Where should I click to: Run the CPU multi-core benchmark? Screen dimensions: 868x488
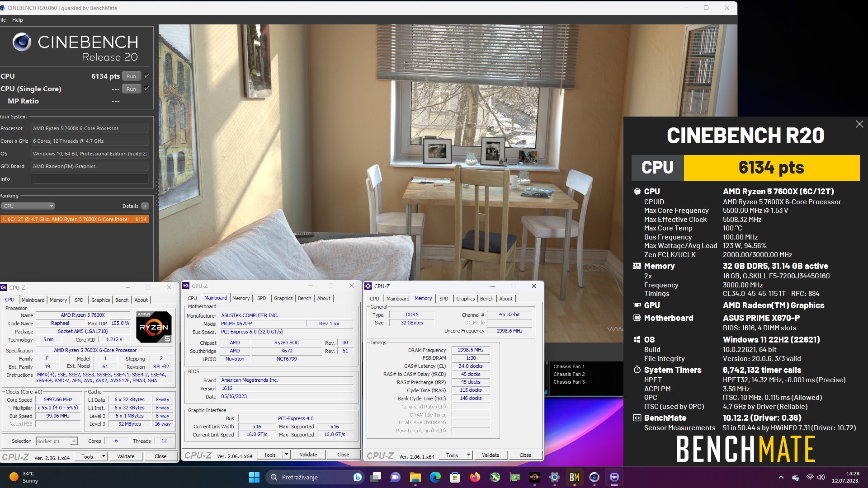[x=131, y=76]
